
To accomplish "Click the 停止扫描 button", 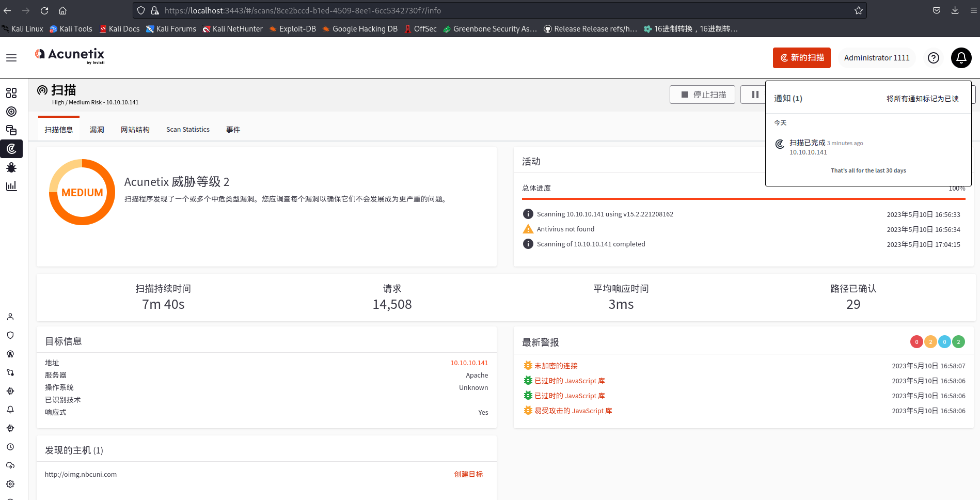I will 702,95.
